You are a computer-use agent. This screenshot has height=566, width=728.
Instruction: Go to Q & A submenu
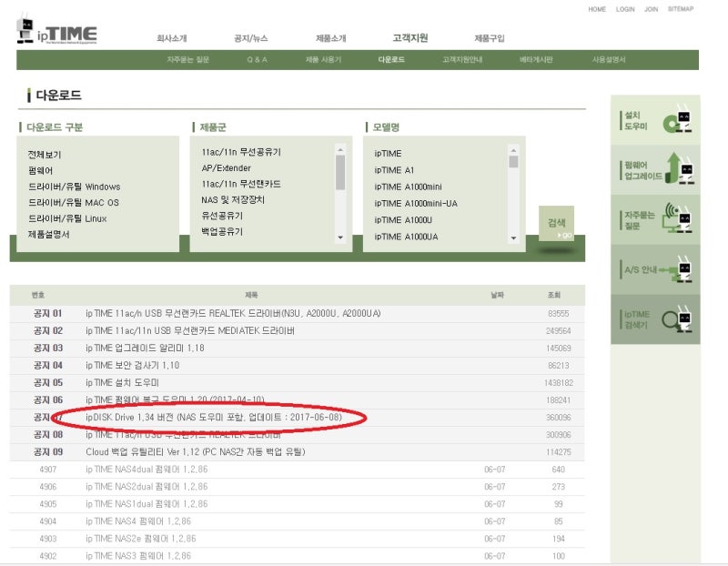(x=257, y=59)
